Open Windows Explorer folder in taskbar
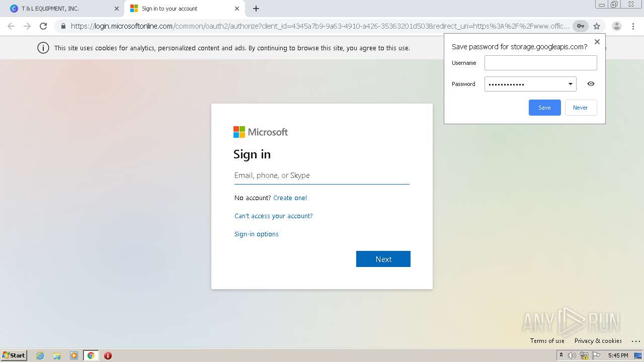The width and height of the screenshot is (644, 362). pyautogui.click(x=57, y=355)
